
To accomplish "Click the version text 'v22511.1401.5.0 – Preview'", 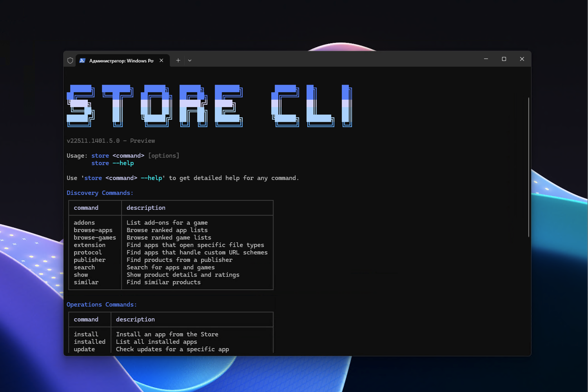I will pyautogui.click(x=111, y=141).
